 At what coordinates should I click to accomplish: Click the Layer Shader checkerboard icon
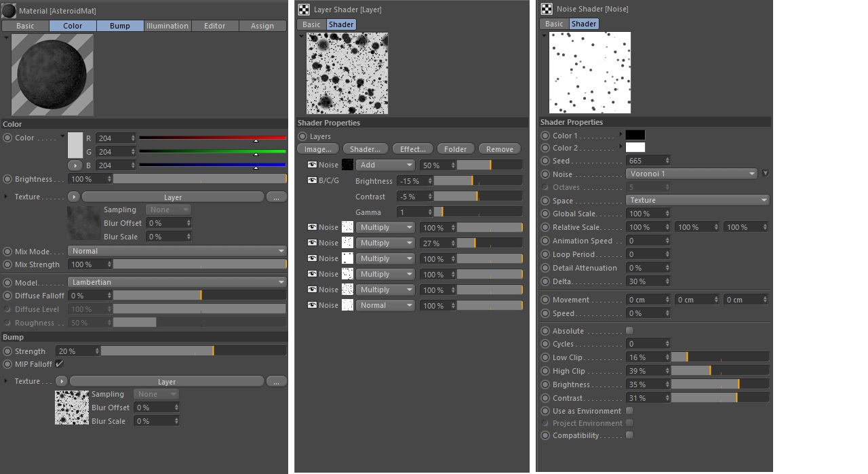[x=304, y=9]
